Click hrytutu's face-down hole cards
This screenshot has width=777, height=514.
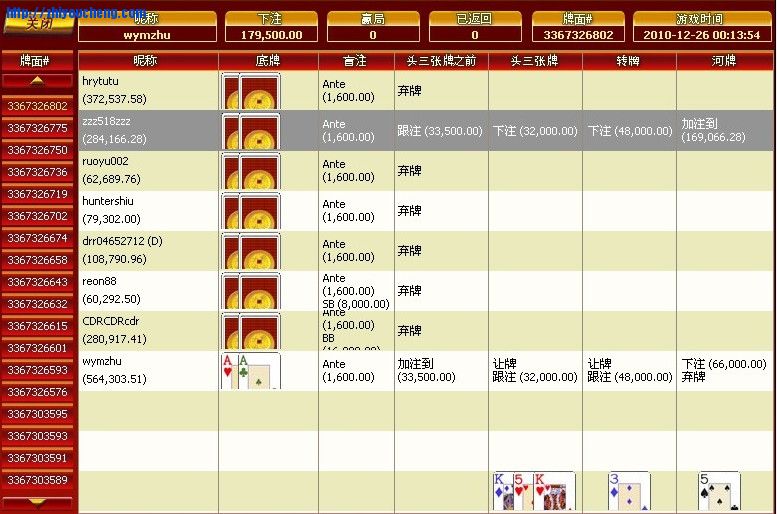250,92
